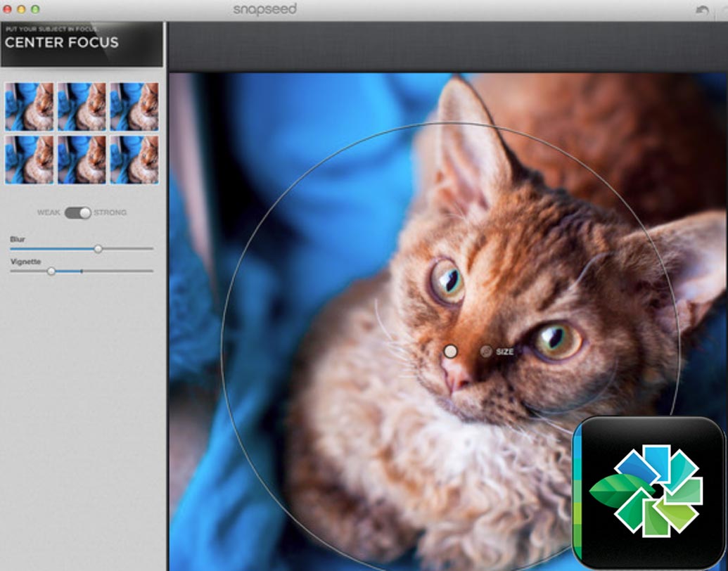Select the top-left preset thumbnail

tap(30, 106)
